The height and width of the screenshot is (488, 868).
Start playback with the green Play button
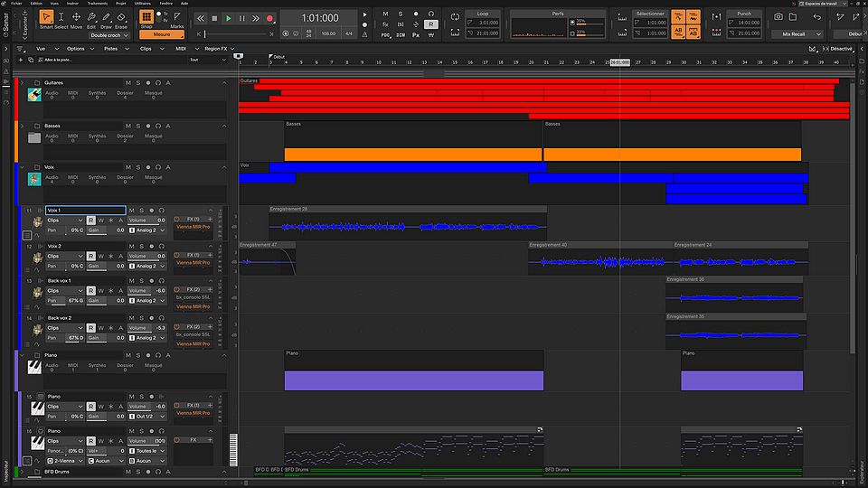tap(228, 18)
